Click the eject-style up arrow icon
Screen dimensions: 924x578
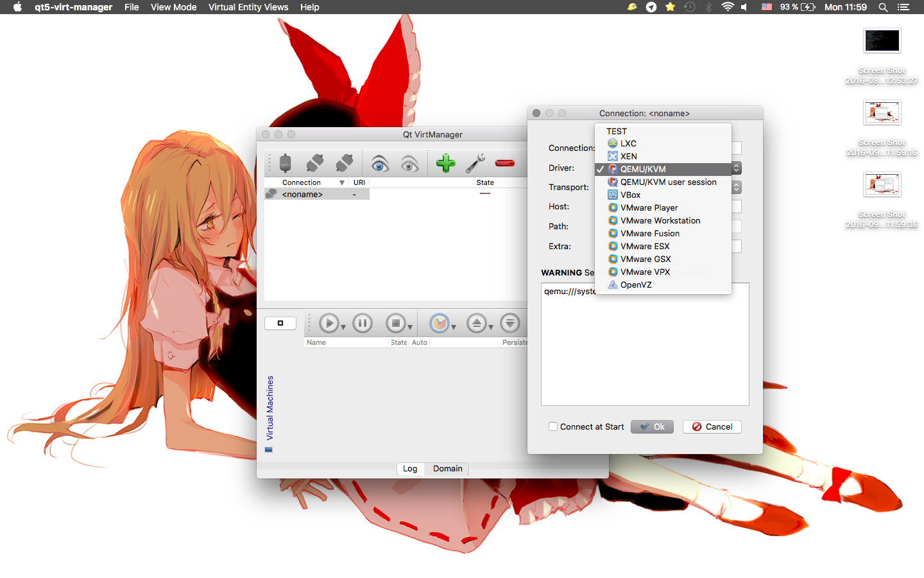pyautogui.click(x=477, y=323)
